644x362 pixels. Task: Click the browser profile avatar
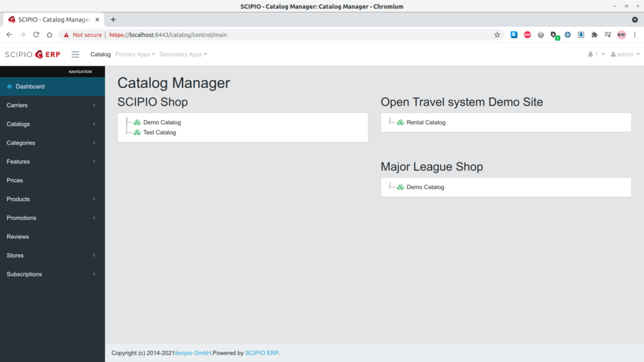coord(621,35)
